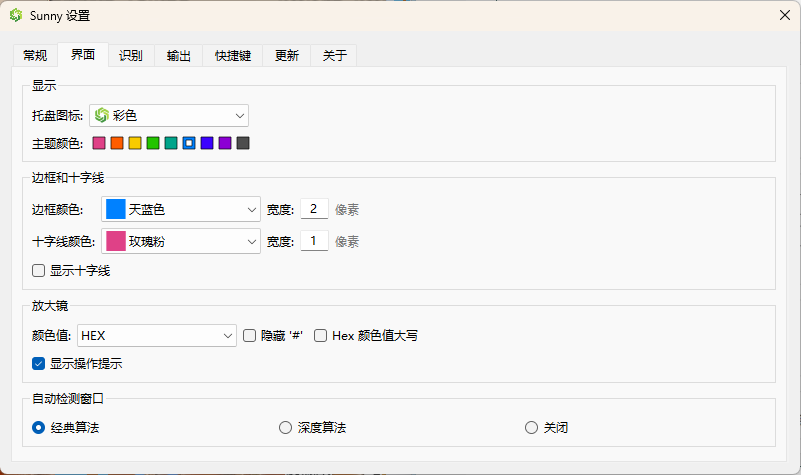Expand the 边框颜色 天蓝色 dropdown
This screenshot has width=801, height=475.
(180, 209)
